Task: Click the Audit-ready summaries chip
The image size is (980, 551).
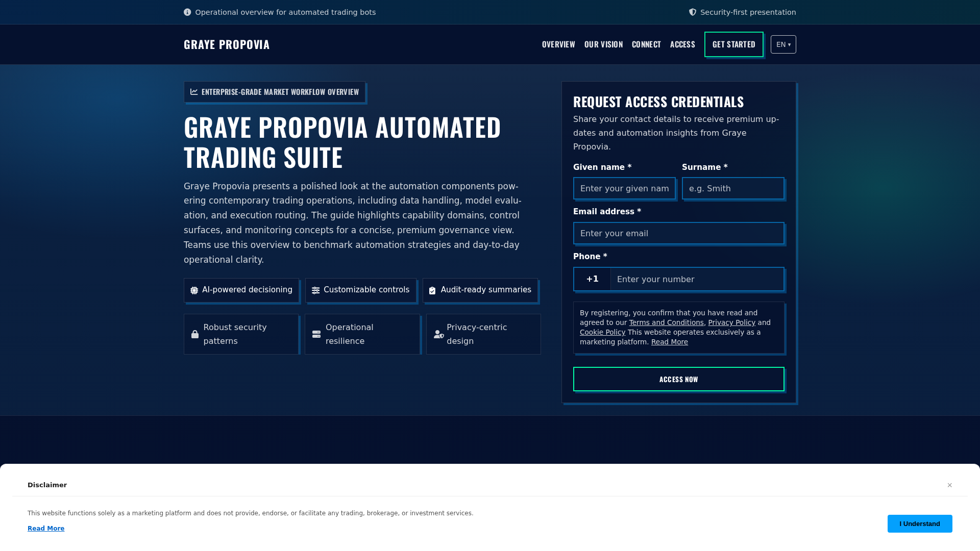Action: (x=480, y=290)
